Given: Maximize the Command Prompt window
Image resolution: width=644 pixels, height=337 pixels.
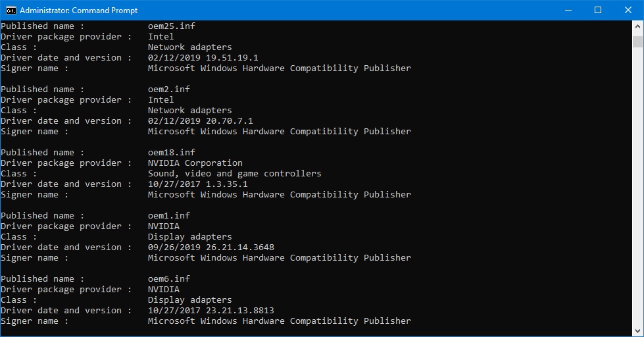Looking at the screenshot, I should coord(598,11).
